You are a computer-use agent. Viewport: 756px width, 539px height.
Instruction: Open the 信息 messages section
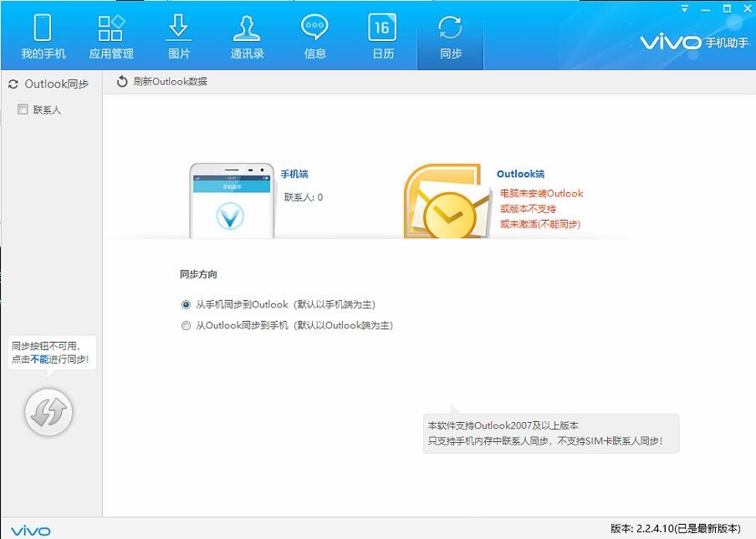[314, 37]
